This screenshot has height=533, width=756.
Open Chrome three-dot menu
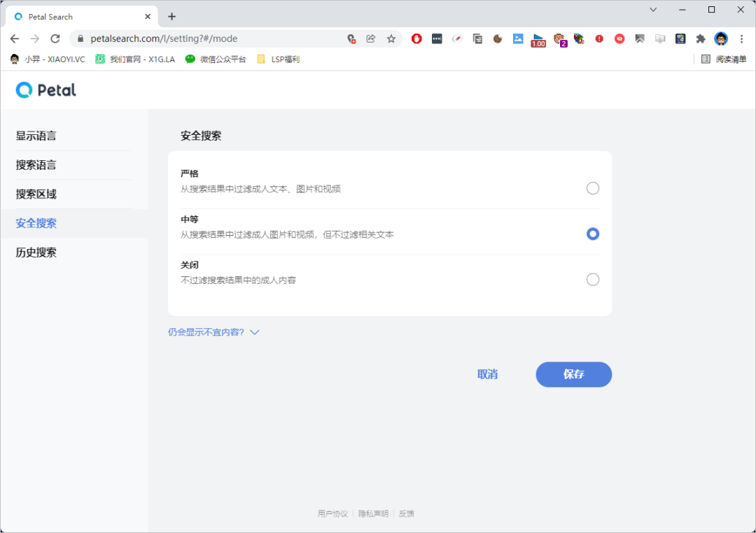[x=741, y=38]
